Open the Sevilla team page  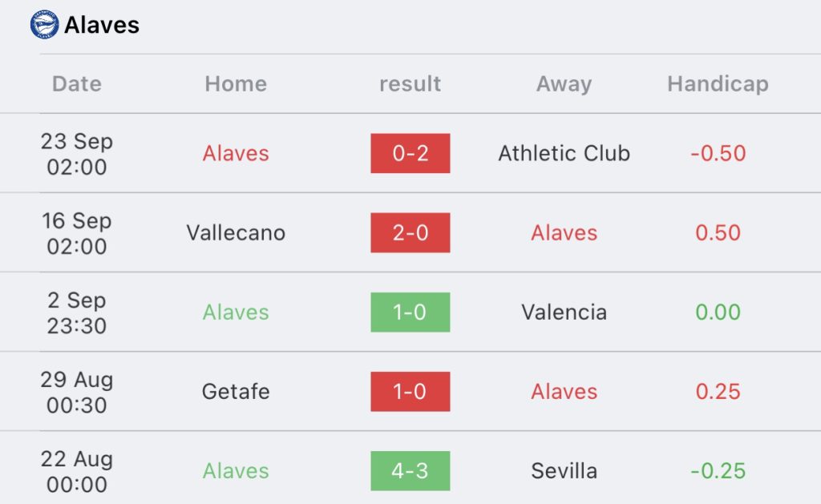[564, 471]
